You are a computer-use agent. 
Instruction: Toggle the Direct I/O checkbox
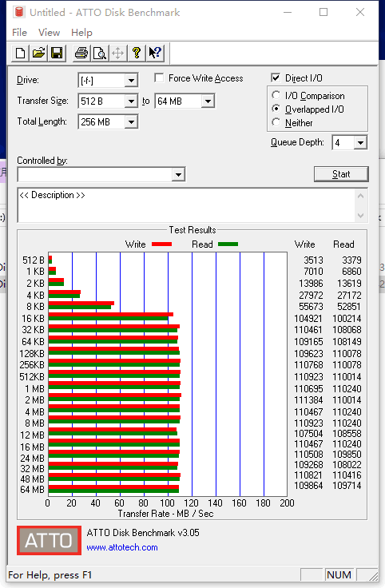(x=276, y=77)
